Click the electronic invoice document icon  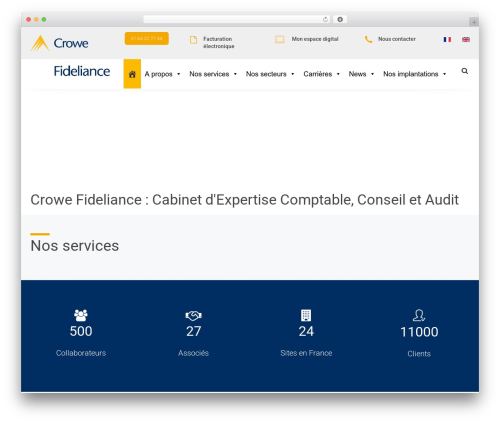193,40
